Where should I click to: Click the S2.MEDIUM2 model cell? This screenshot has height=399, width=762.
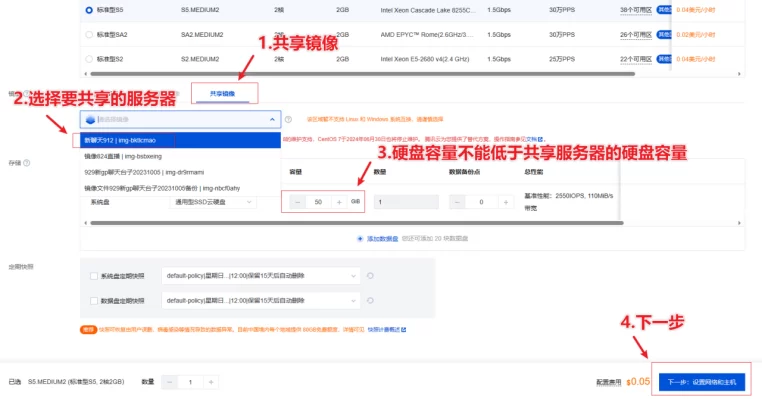(x=200, y=59)
